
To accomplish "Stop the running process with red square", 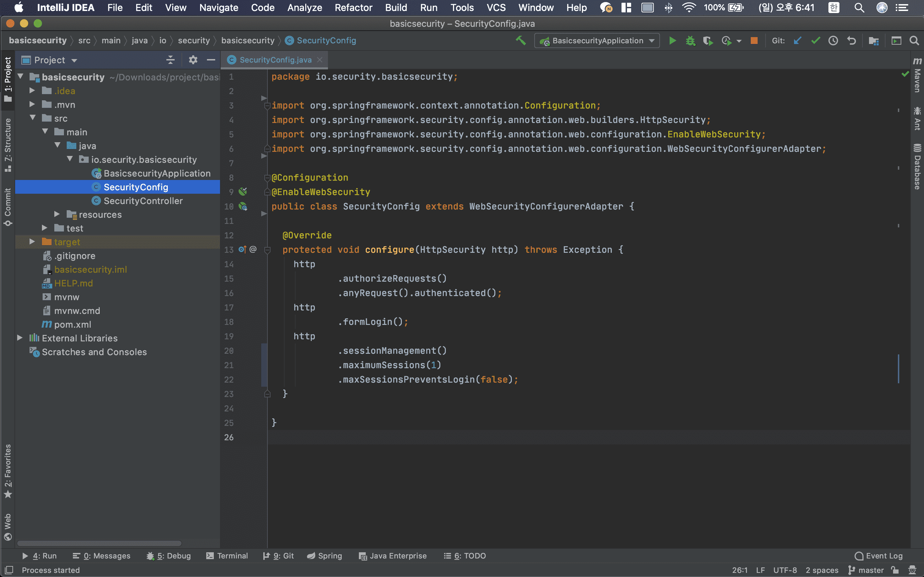I will tap(754, 41).
